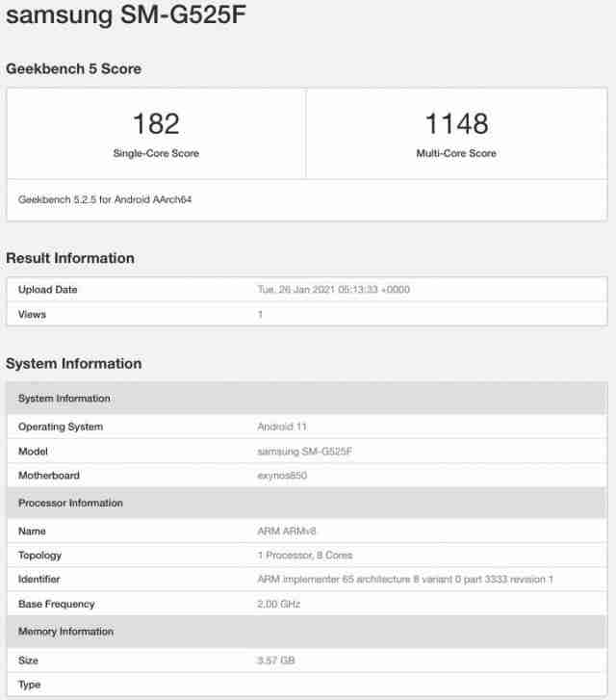Select the ARM ARMv8 processor name

pyautogui.click(x=287, y=531)
